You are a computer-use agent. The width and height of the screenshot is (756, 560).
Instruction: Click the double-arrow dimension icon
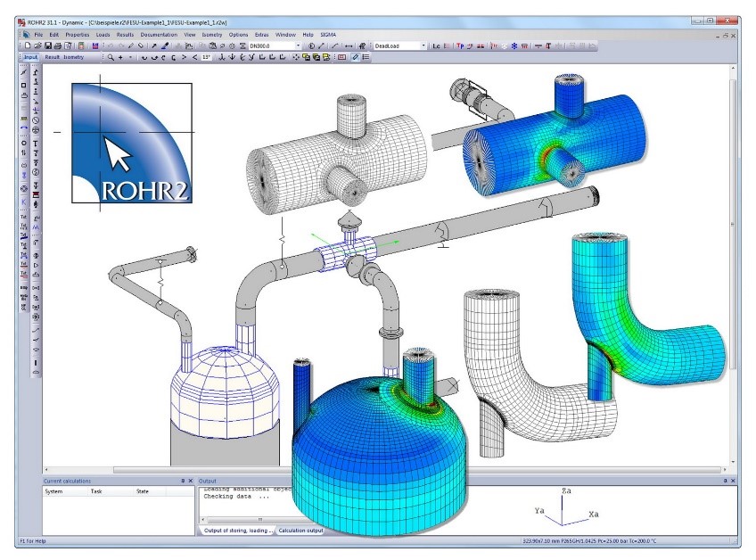tap(348, 45)
